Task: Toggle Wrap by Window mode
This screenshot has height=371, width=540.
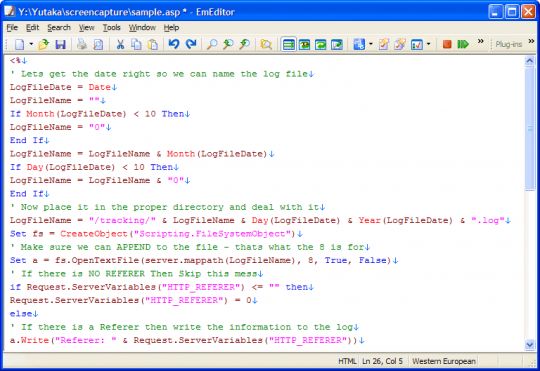Action: point(320,44)
